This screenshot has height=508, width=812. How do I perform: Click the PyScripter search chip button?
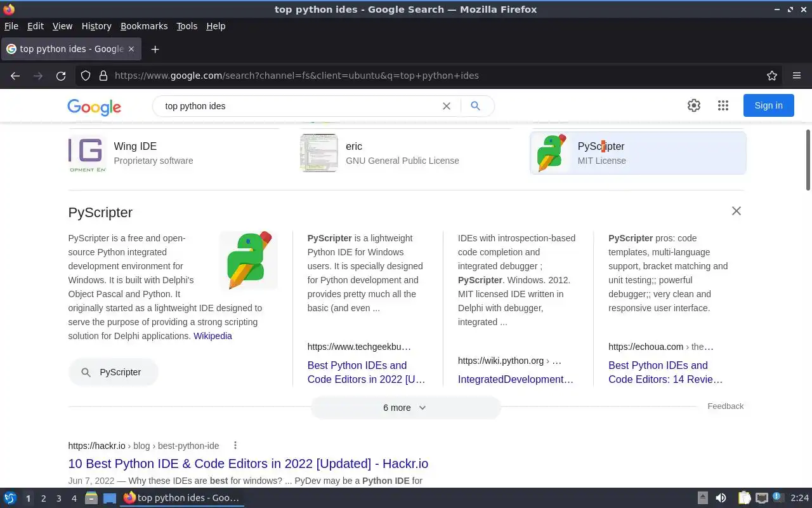coord(114,372)
